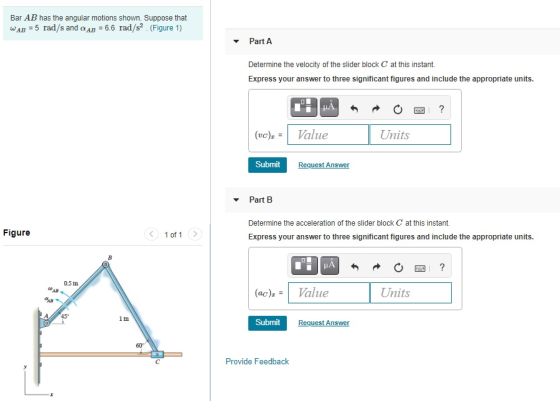Image resolution: width=560 pixels, height=401 pixels.
Task: Submit the Part A answer
Action: [x=268, y=165]
